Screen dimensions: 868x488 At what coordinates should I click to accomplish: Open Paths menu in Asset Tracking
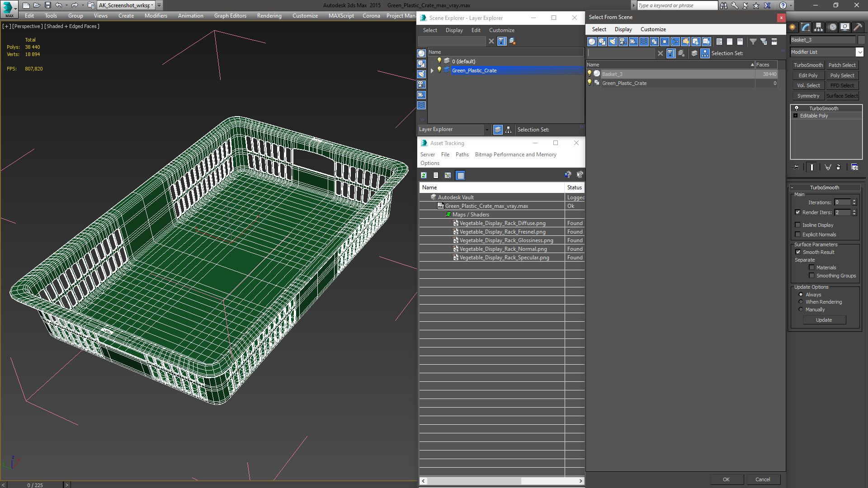462,155
